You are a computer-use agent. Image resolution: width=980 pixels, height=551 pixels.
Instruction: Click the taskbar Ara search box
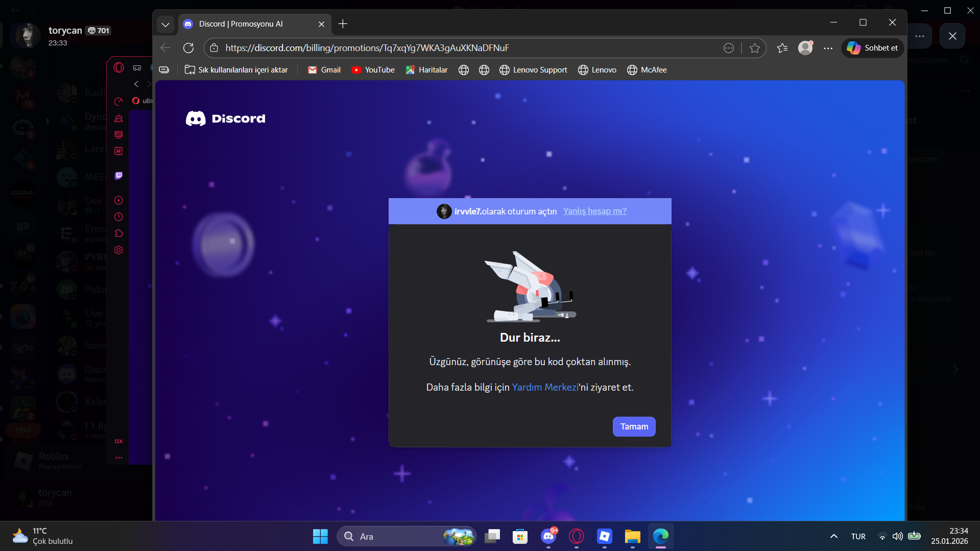pyautogui.click(x=407, y=536)
